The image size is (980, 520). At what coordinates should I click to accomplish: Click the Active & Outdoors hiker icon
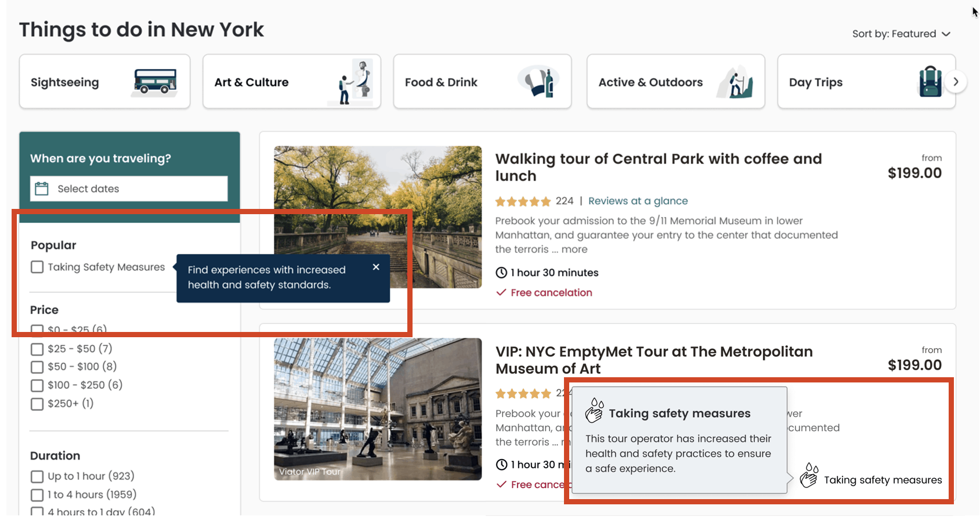(x=735, y=82)
